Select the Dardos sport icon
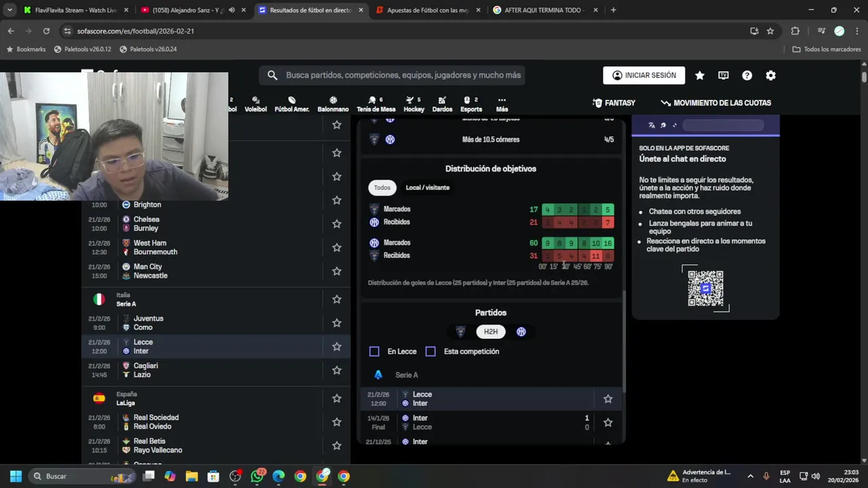The width and height of the screenshot is (868, 488). [x=442, y=104]
